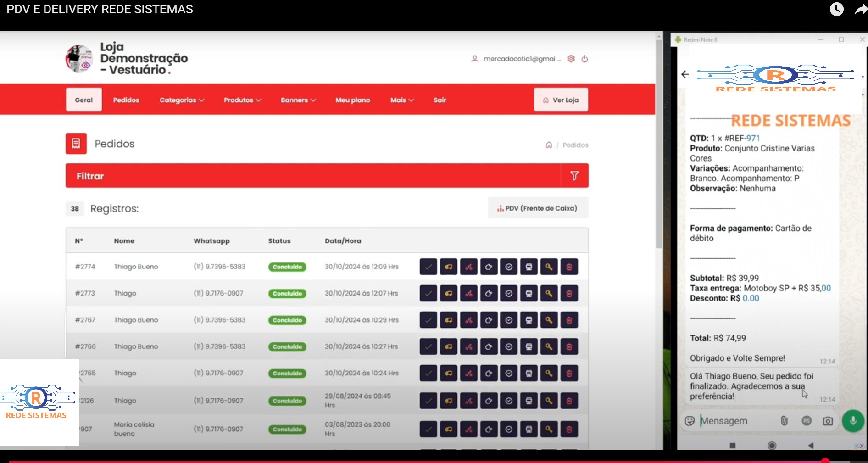Tap the camera icon in WhatsApp message bar
The image size is (868, 463).
(x=828, y=421)
